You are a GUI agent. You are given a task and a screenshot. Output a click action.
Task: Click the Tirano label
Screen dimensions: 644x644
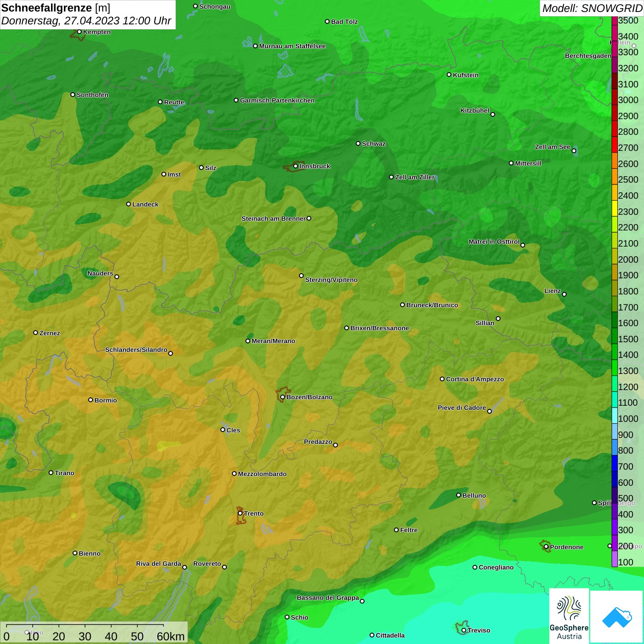[x=64, y=473]
